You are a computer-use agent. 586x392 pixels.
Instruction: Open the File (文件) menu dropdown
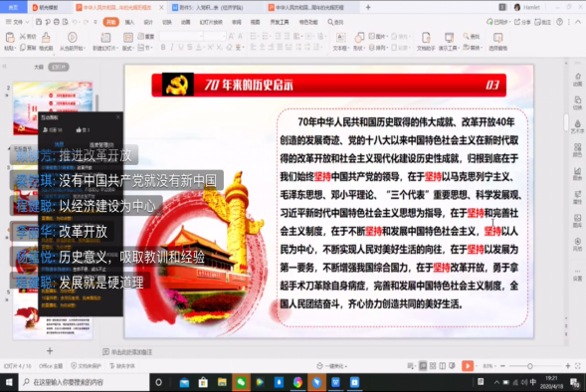click(17, 22)
